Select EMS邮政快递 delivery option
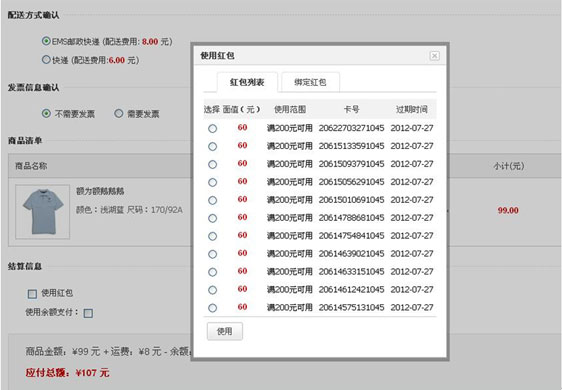Viewport: 562px width, 390px height. (x=46, y=41)
